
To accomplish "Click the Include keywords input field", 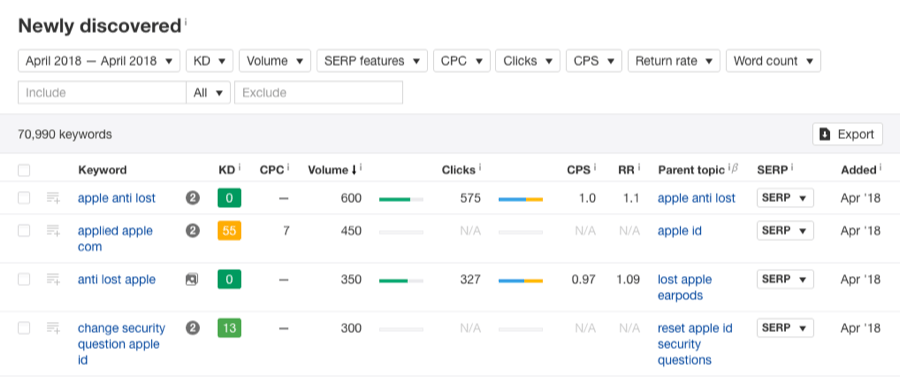I will click(102, 92).
